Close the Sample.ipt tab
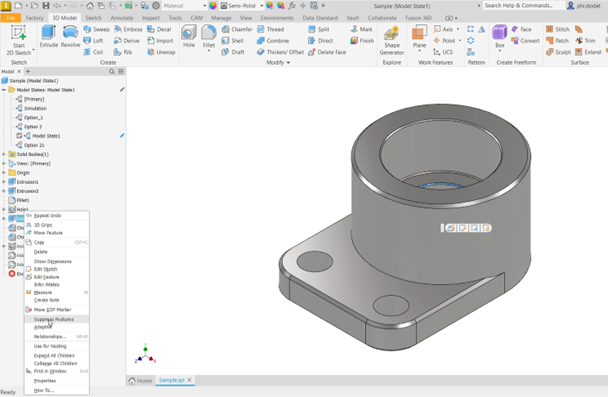Viewport: 608px width, 397px height. [189, 380]
